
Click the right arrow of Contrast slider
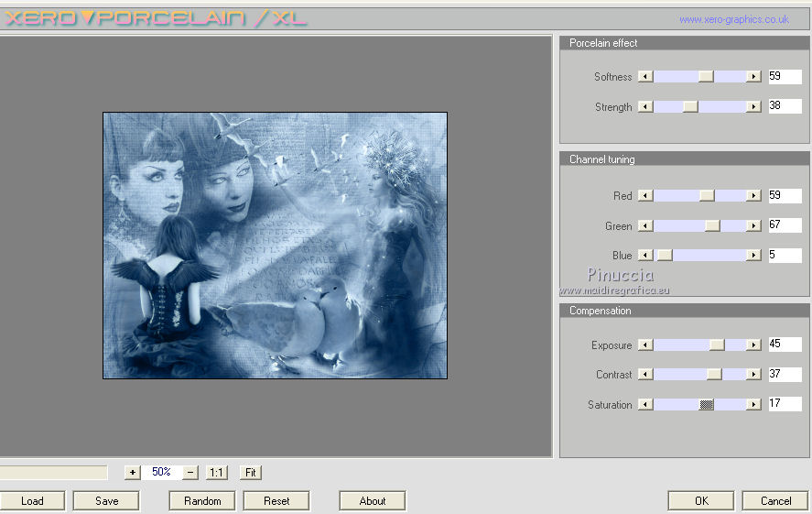coord(754,374)
